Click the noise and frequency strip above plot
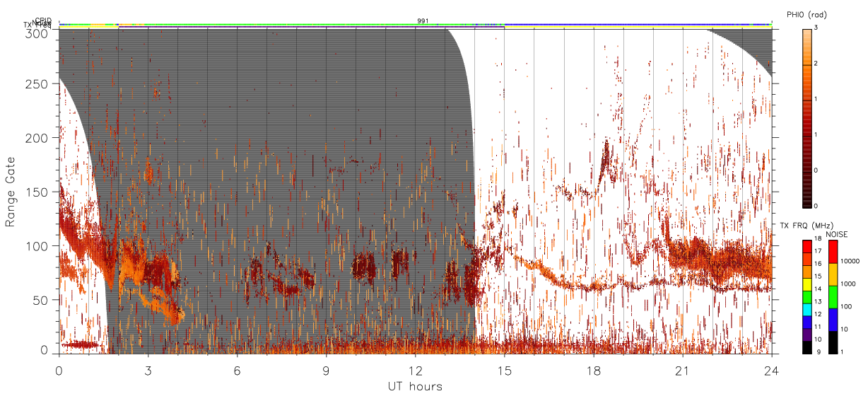The height and width of the screenshot is (401, 868). coord(416,25)
